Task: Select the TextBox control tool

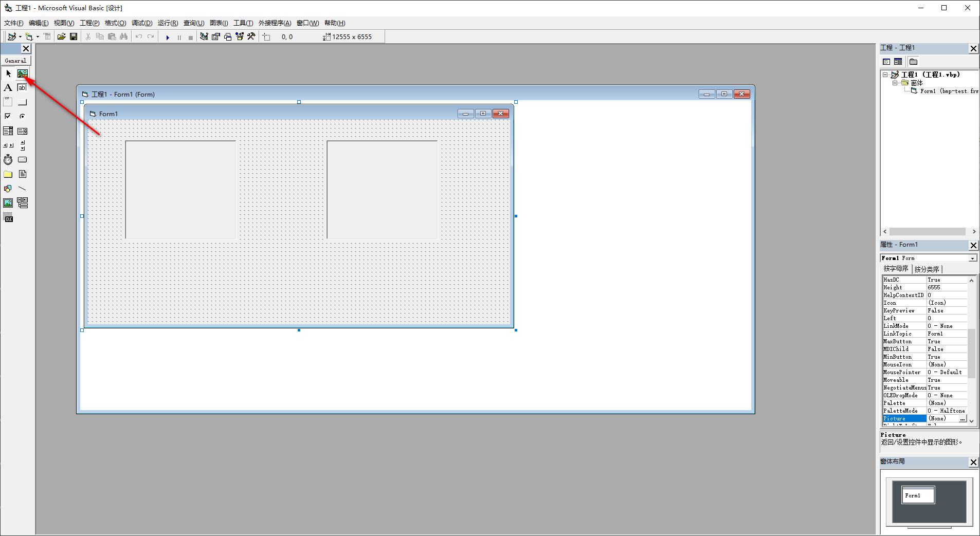Action: pos(23,88)
